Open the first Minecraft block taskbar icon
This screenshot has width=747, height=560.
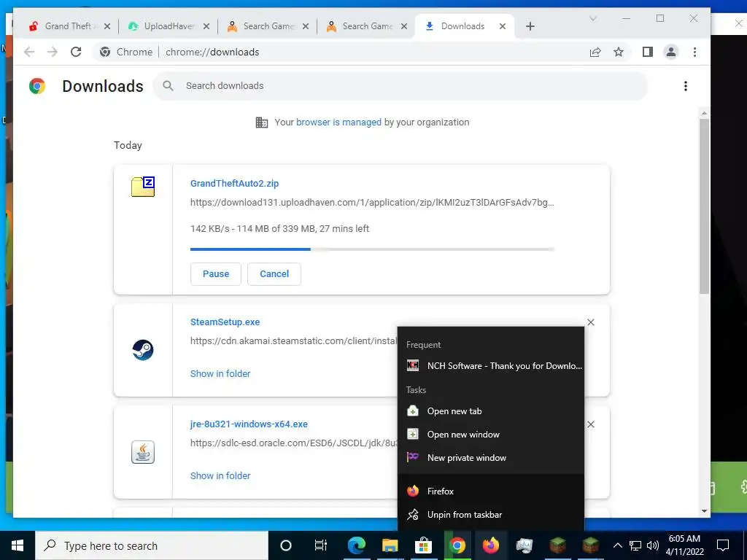[x=557, y=545]
